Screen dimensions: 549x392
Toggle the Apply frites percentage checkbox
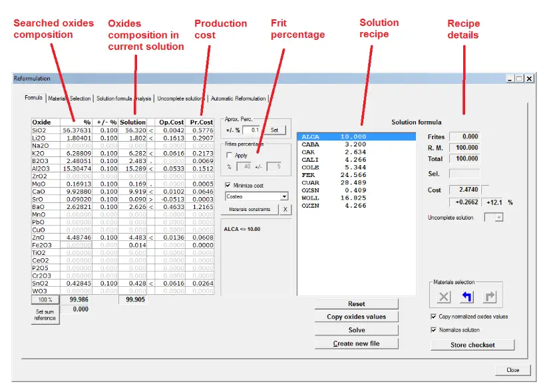pyautogui.click(x=230, y=155)
